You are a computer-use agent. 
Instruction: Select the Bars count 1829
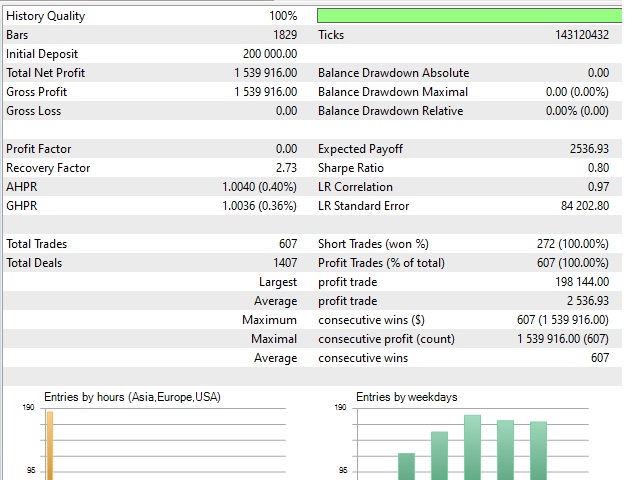click(283, 35)
